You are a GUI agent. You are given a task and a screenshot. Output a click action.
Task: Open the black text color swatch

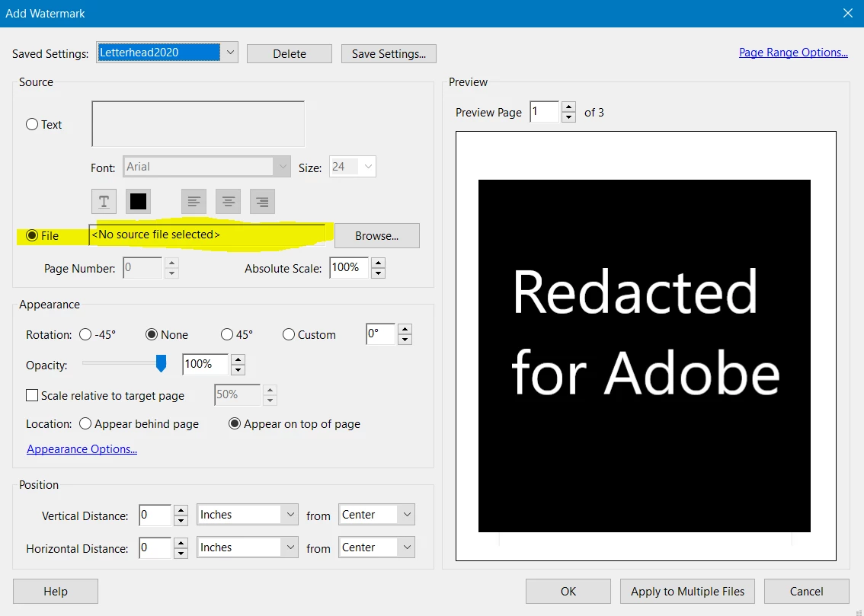[x=138, y=202]
